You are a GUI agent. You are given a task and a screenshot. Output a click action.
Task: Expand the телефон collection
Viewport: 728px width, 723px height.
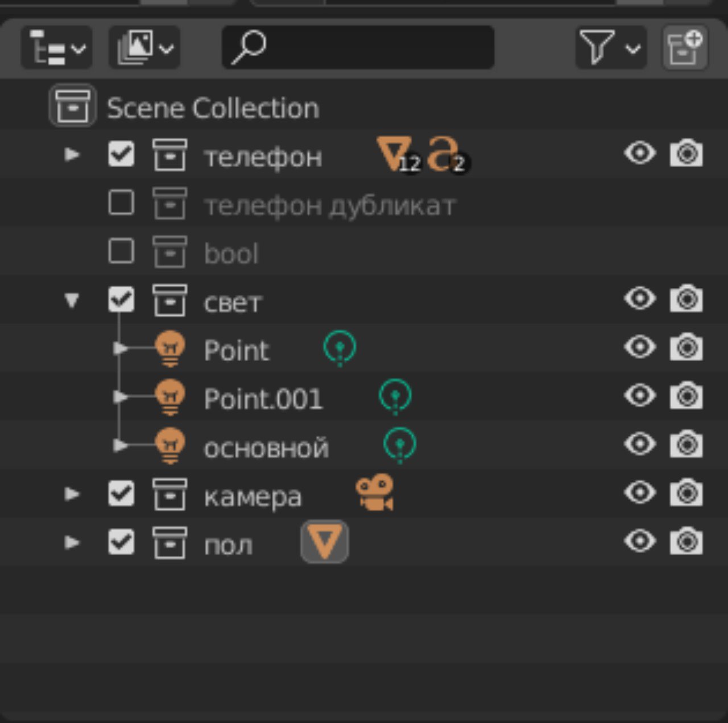pos(72,154)
